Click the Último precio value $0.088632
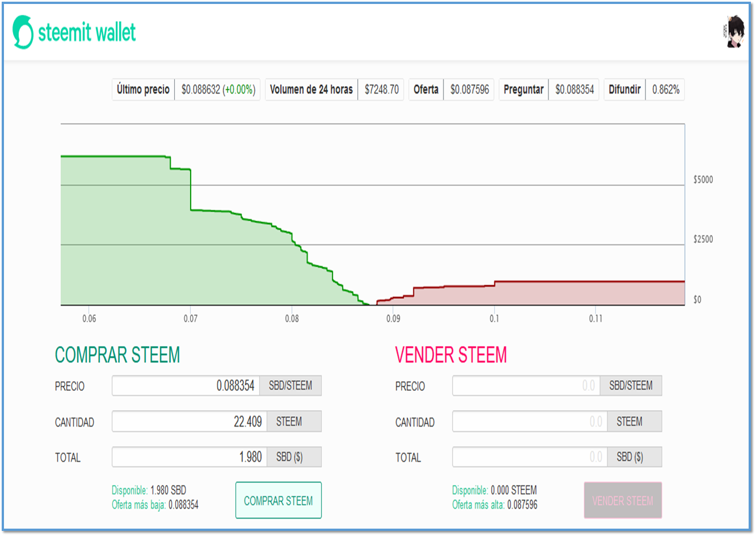This screenshot has width=756, height=536. pos(201,90)
